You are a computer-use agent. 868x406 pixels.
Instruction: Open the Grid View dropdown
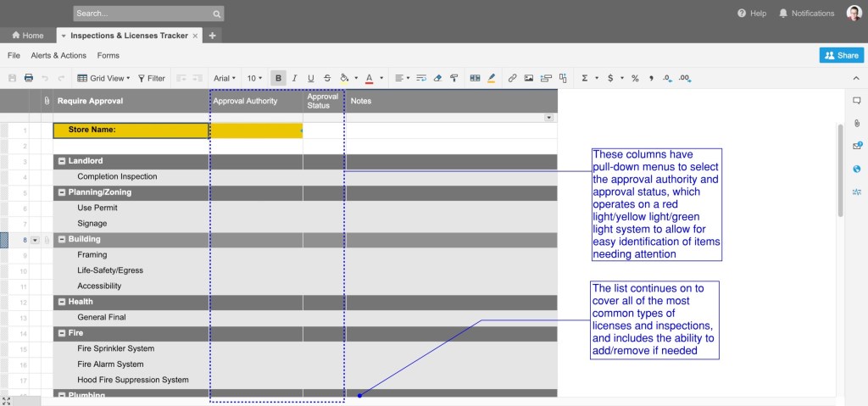point(103,78)
